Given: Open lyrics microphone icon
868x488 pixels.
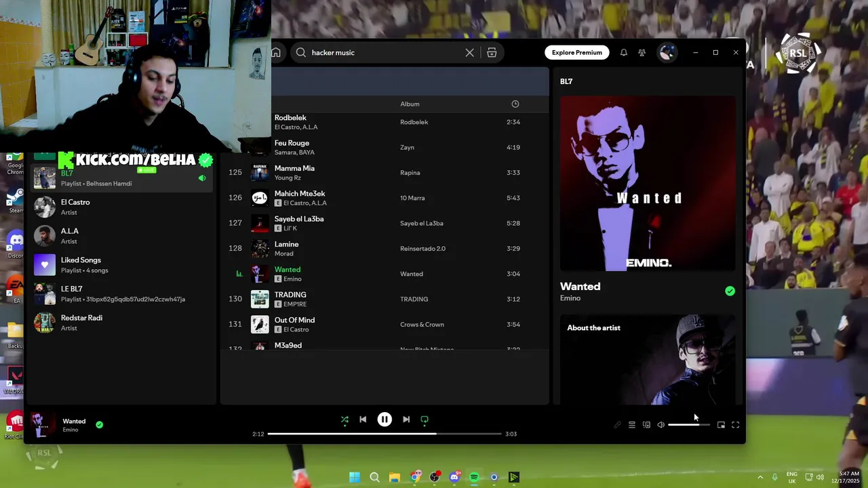Looking at the screenshot, I should [x=617, y=425].
